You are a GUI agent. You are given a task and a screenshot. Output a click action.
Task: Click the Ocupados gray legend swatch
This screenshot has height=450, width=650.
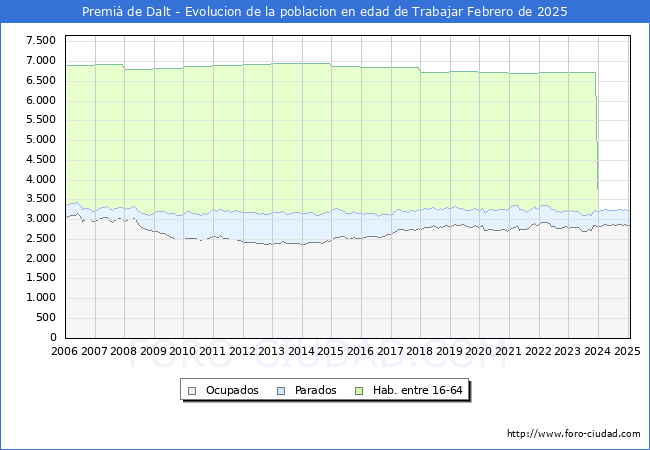point(192,391)
